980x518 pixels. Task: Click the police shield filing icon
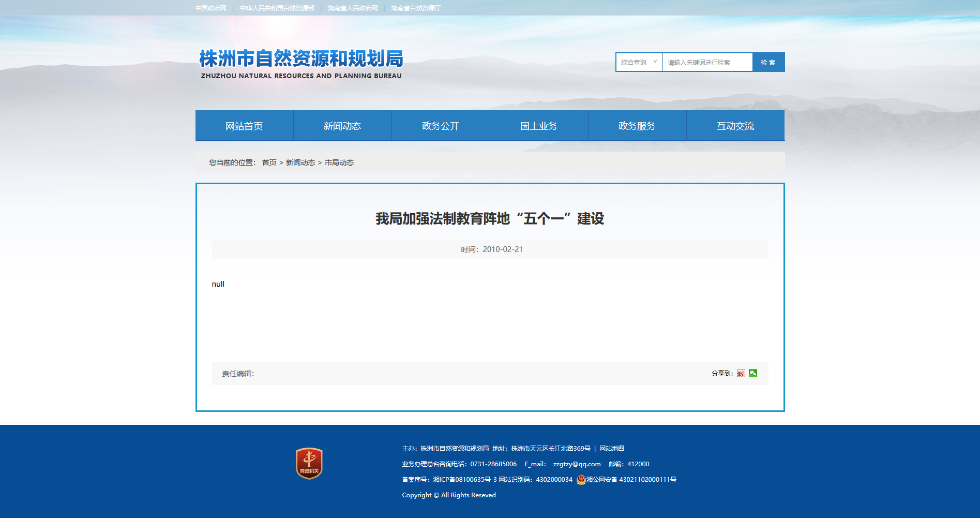(x=581, y=480)
